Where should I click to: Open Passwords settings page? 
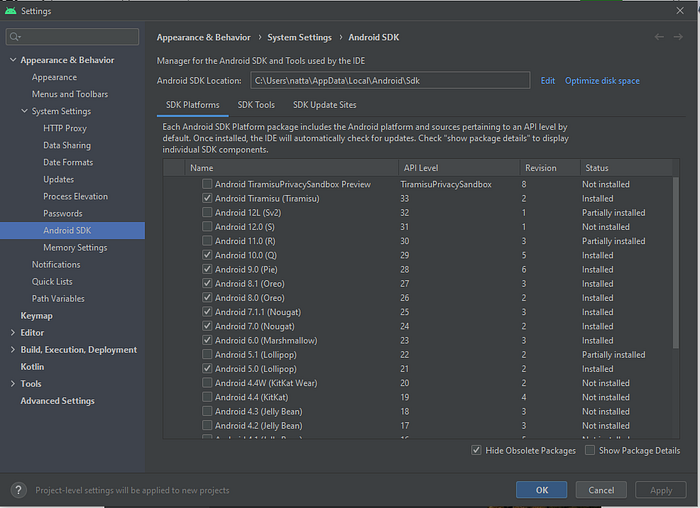point(62,213)
